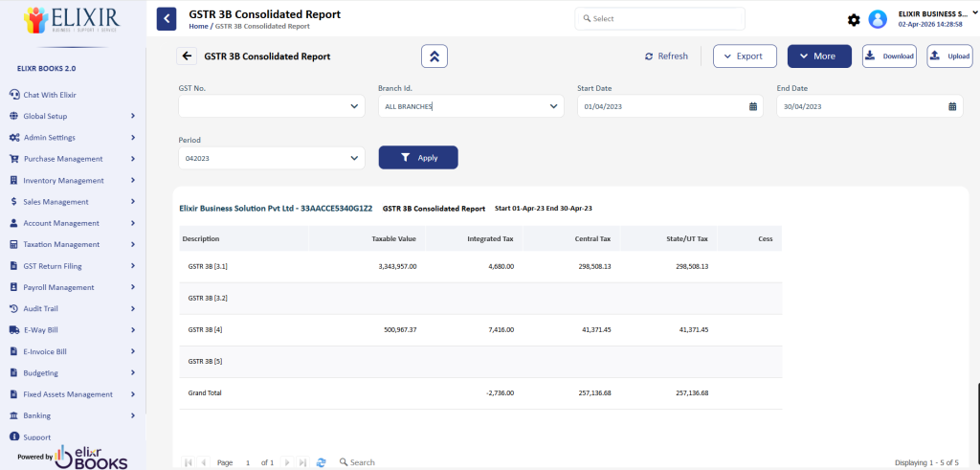The width and height of the screenshot is (980, 470).
Task: Expand the Banking chevron
Action: tap(133, 415)
